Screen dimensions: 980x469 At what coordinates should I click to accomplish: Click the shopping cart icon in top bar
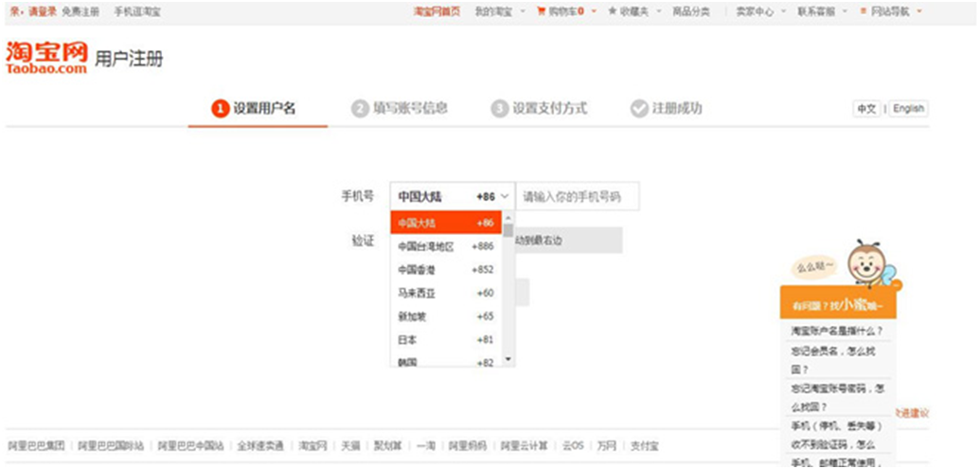[x=542, y=11]
